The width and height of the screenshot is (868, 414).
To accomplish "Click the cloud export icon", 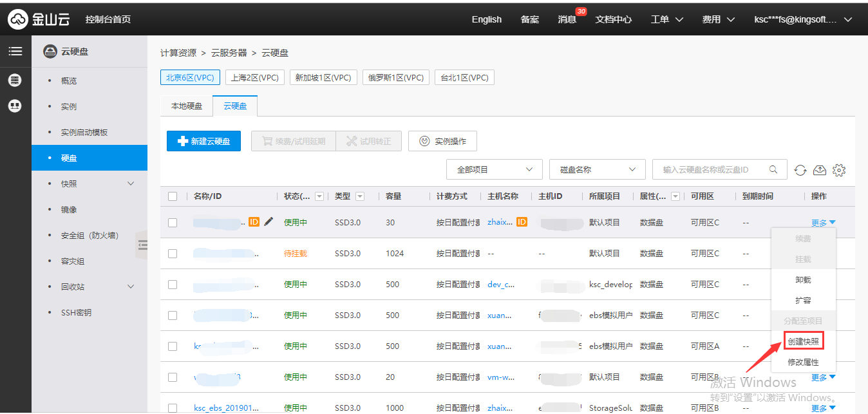I will pyautogui.click(x=820, y=170).
